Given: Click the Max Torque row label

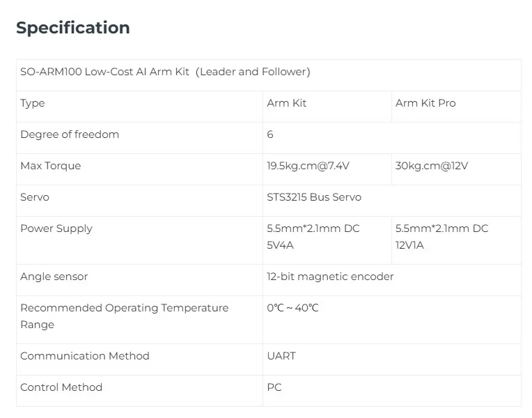Looking at the screenshot, I should pyautogui.click(x=50, y=166).
